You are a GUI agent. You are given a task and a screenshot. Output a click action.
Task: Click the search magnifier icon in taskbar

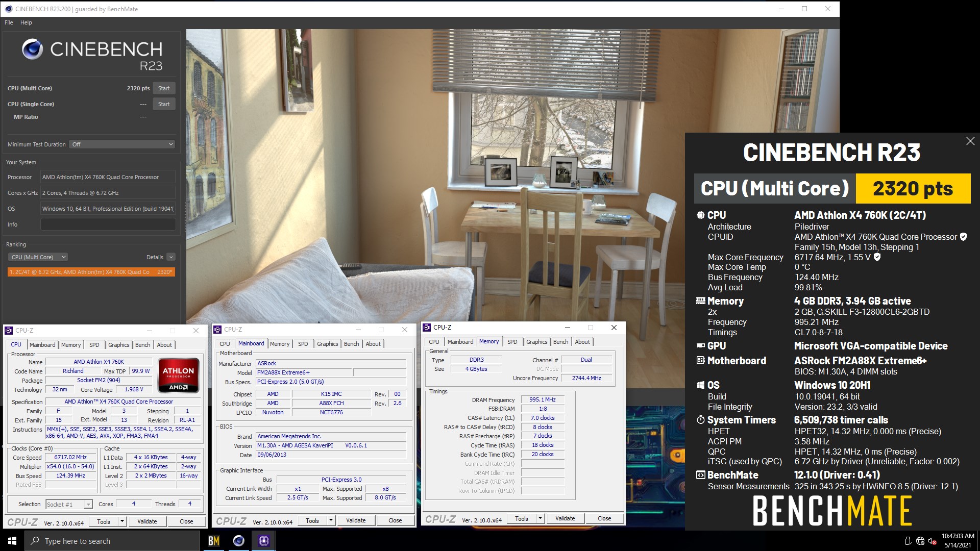click(35, 541)
